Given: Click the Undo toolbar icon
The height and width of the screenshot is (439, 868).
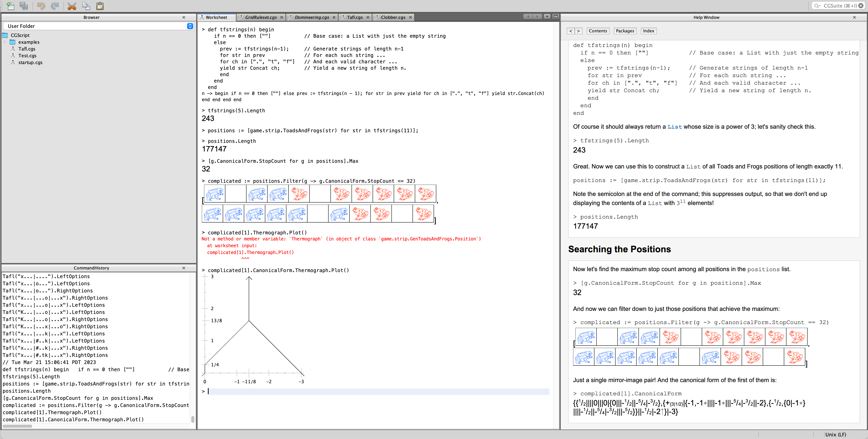Looking at the screenshot, I should click(41, 6).
